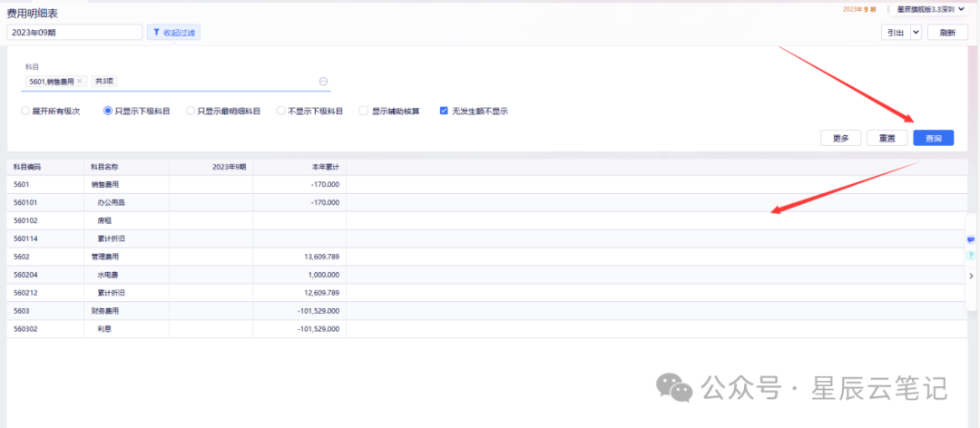Click account code 560101
Screen dimensions: 980x428
click(x=25, y=202)
